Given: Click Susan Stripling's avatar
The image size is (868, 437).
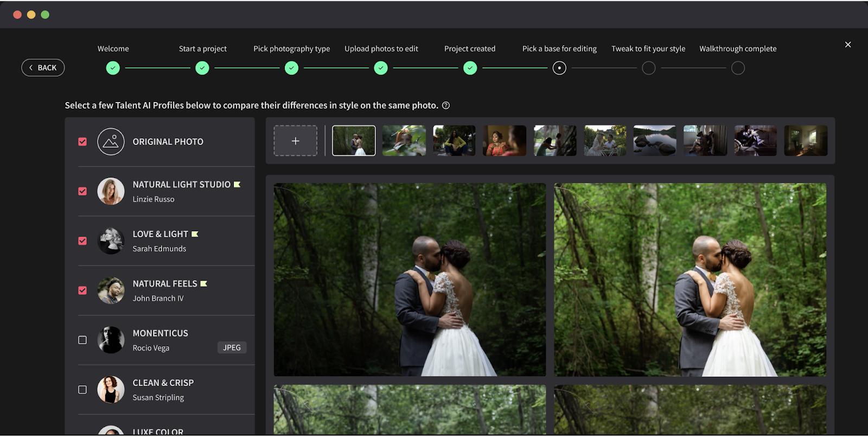Looking at the screenshot, I should click(x=111, y=390).
